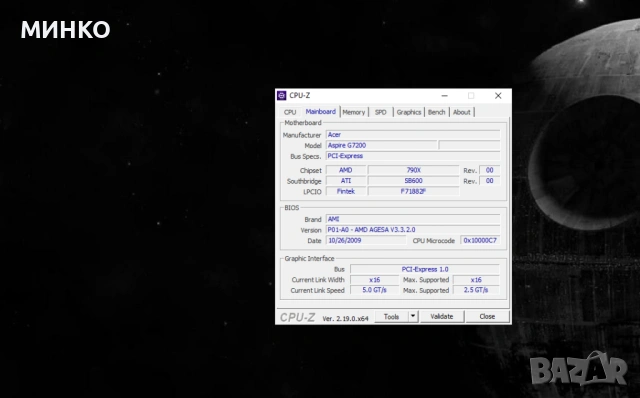This screenshot has height=398, width=640.
Task: Click the Max. Supported width x16 value
Action: pyautogui.click(x=476, y=280)
